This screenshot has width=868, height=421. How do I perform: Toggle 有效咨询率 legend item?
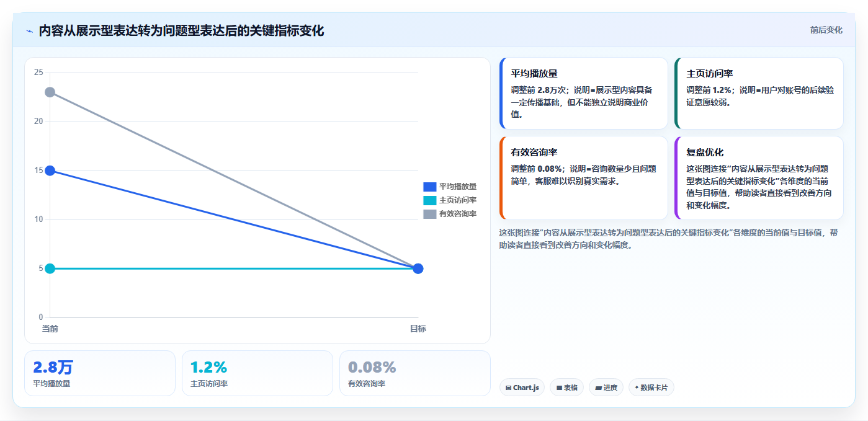(450, 214)
